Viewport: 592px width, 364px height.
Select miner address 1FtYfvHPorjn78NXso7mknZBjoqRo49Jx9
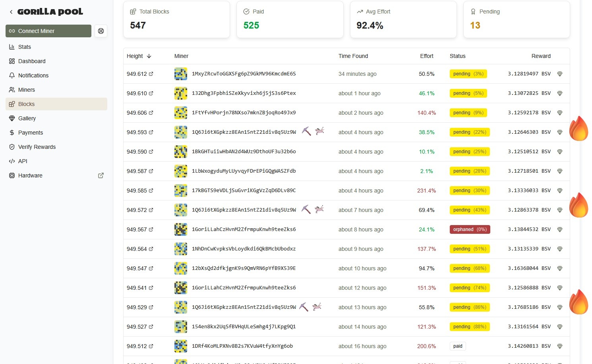[x=244, y=113]
